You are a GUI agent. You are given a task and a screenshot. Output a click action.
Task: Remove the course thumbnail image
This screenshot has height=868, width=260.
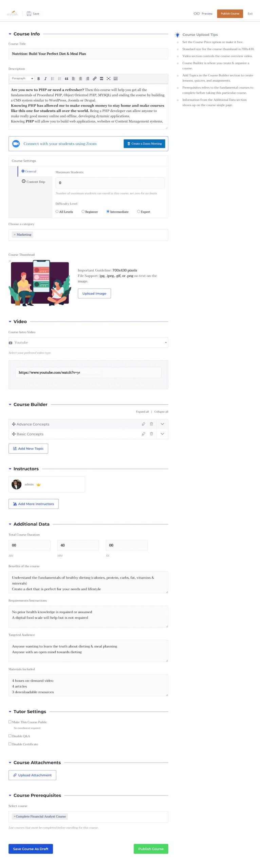tap(10, 261)
